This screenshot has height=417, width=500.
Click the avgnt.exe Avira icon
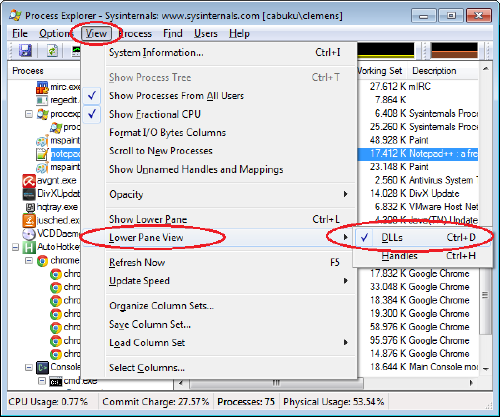pos(29,181)
